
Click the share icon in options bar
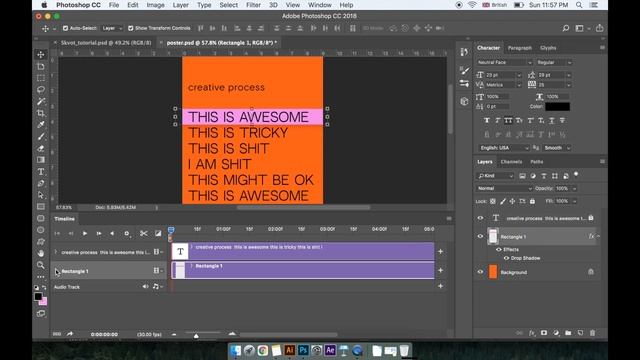click(x=599, y=28)
